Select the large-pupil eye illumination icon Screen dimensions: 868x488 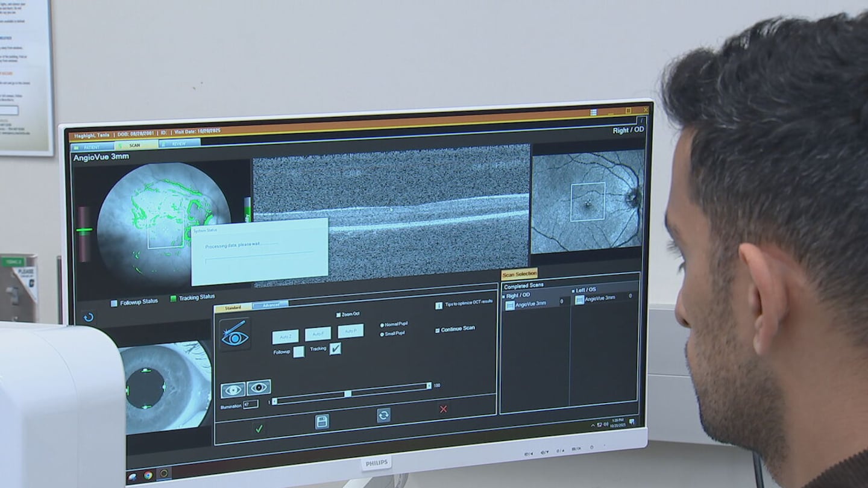pyautogui.click(x=259, y=387)
